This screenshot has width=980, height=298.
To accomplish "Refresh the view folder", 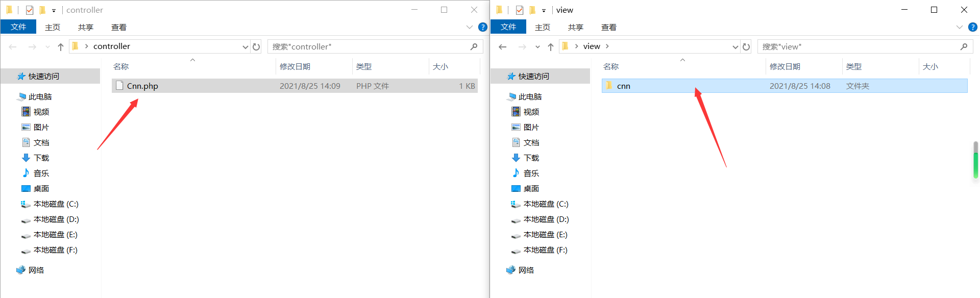I will point(746,46).
